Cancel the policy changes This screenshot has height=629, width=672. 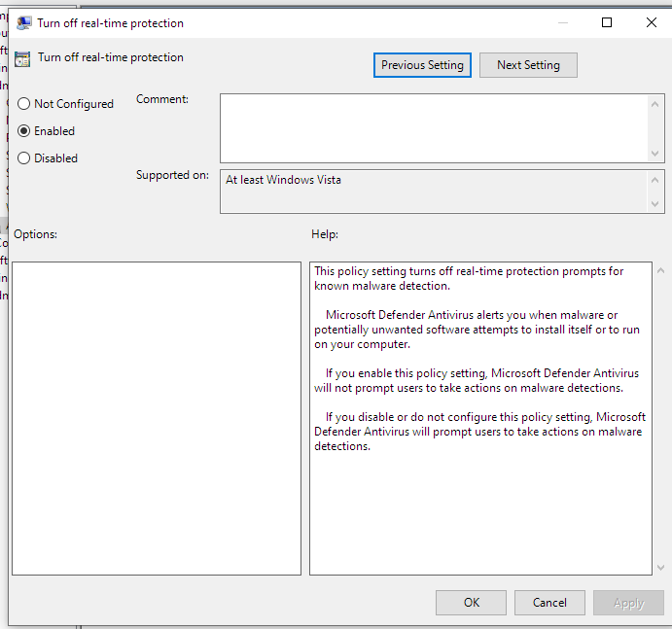549,603
